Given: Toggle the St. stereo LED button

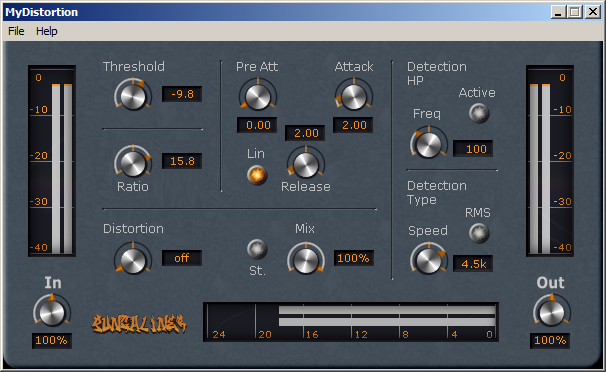Looking at the screenshot, I should click(257, 249).
